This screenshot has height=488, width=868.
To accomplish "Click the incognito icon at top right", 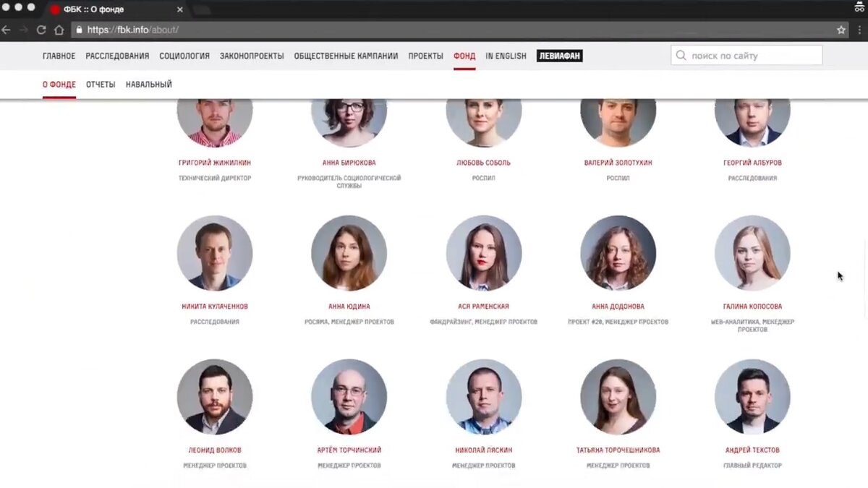I will pos(859,7).
